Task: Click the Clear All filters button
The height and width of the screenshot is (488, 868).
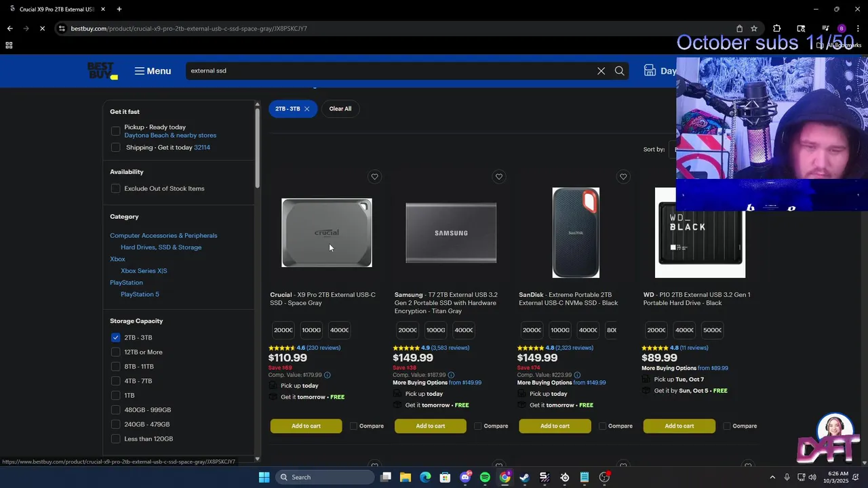Action: tap(340, 108)
